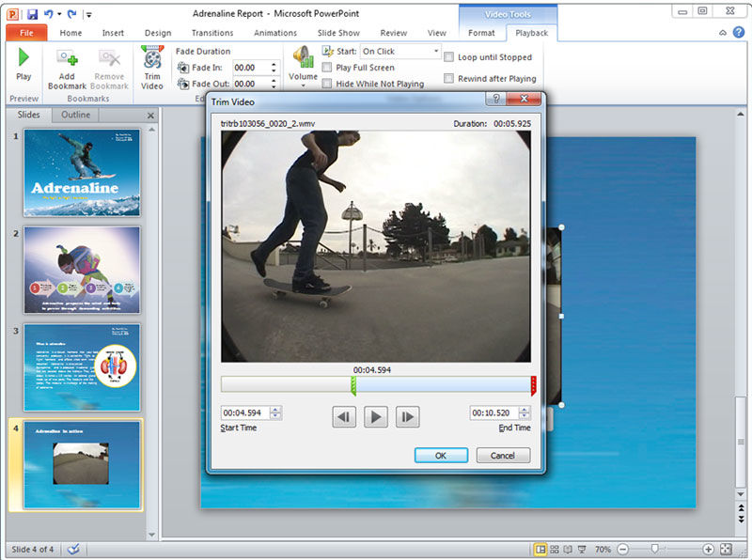Enable Rewind after Playing option
The height and width of the screenshot is (560, 752).
pos(449,79)
